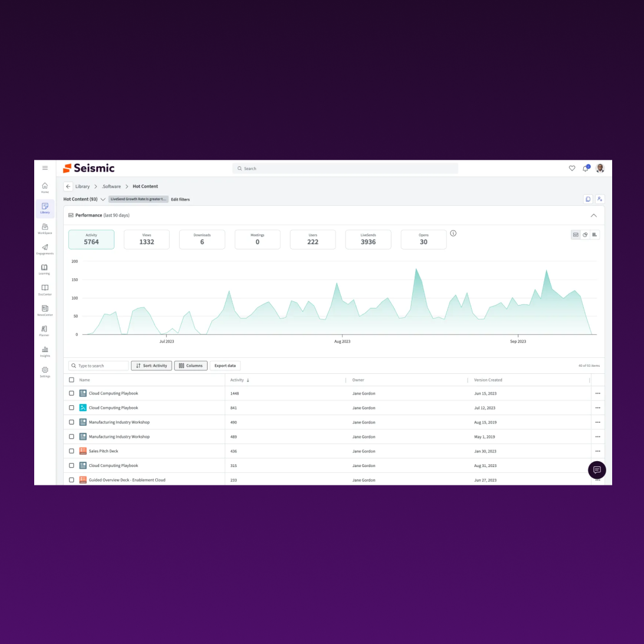
Task: Click the top Search field
Action: coord(345,169)
